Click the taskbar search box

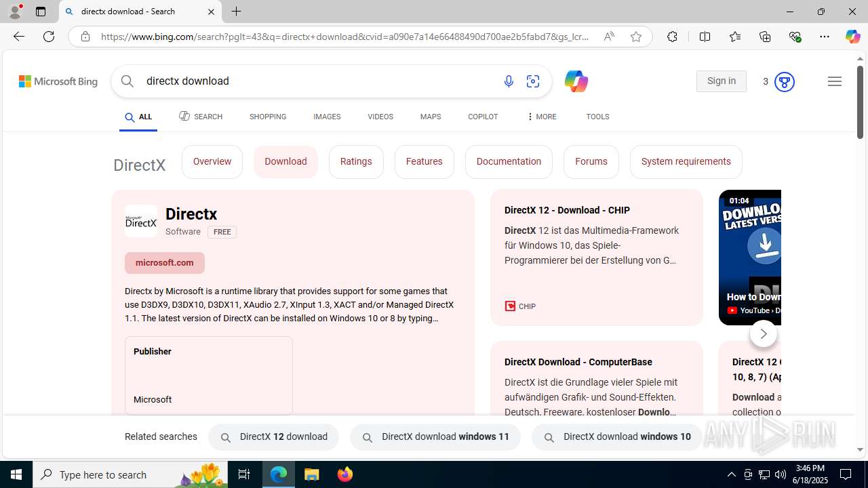(x=131, y=474)
